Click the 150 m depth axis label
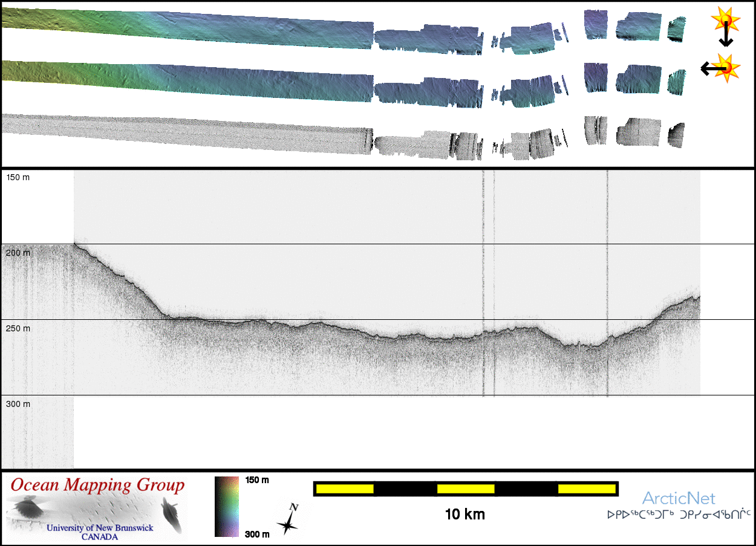756x546 pixels. point(18,177)
